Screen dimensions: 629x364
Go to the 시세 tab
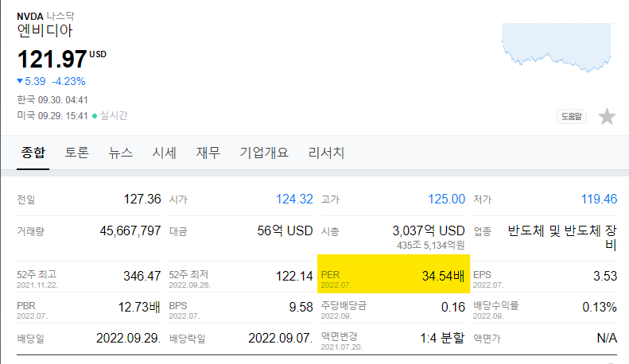point(164,153)
